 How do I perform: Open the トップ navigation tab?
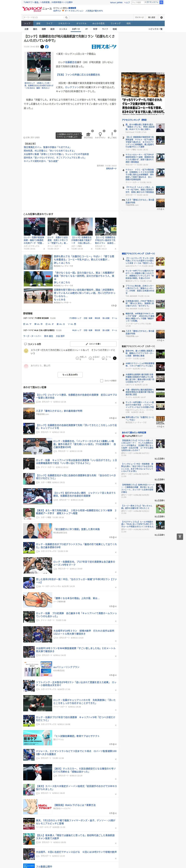coord(27,24)
